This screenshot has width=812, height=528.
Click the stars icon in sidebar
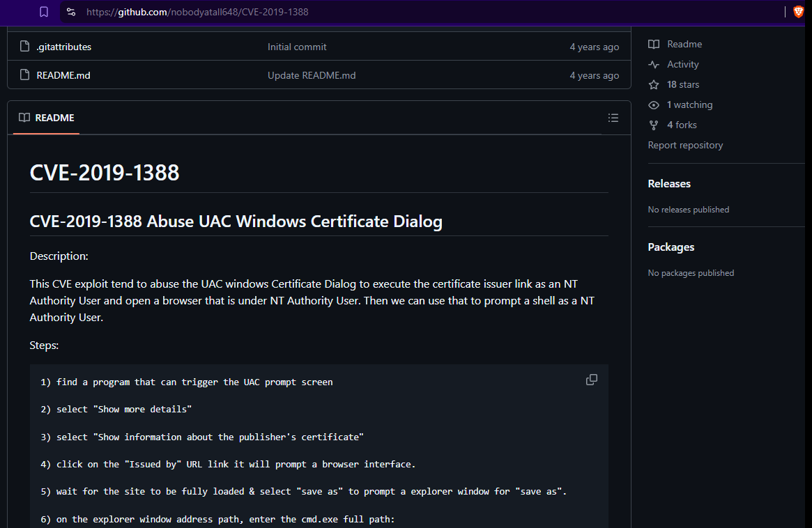pyautogui.click(x=654, y=84)
